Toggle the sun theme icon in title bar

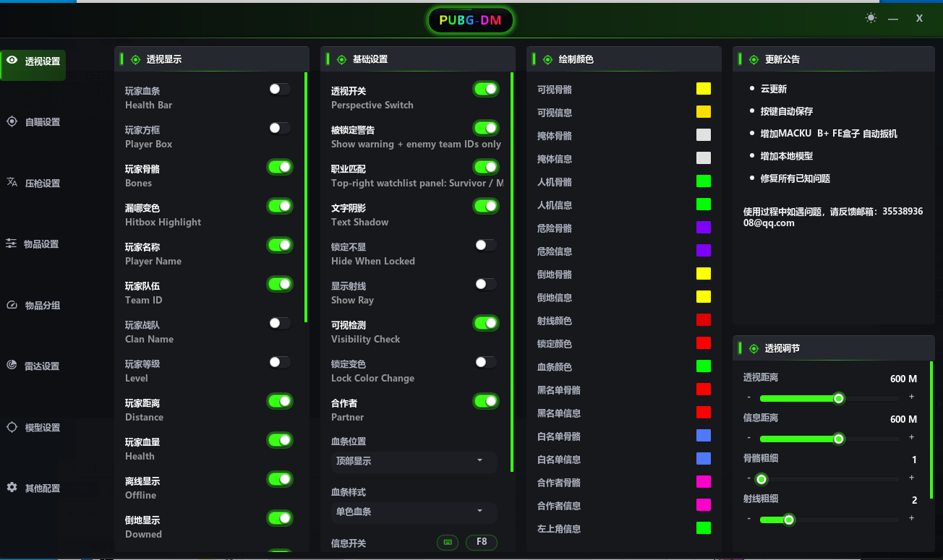click(871, 18)
